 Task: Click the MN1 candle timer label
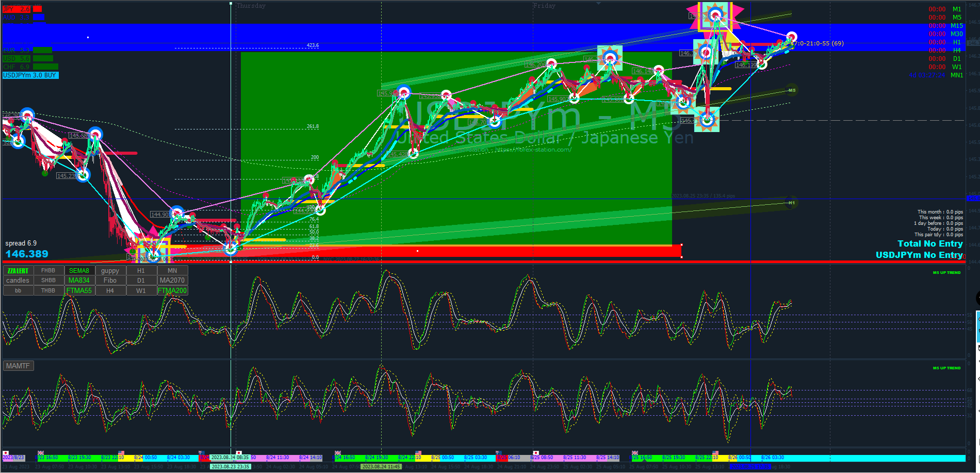coord(957,75)
